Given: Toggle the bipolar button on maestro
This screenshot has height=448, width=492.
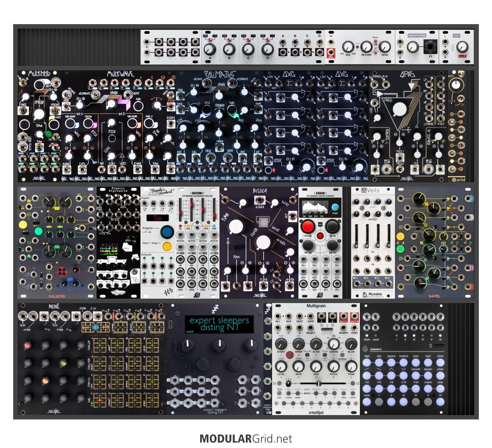Looking at the screenshot, I should (428, 375).
